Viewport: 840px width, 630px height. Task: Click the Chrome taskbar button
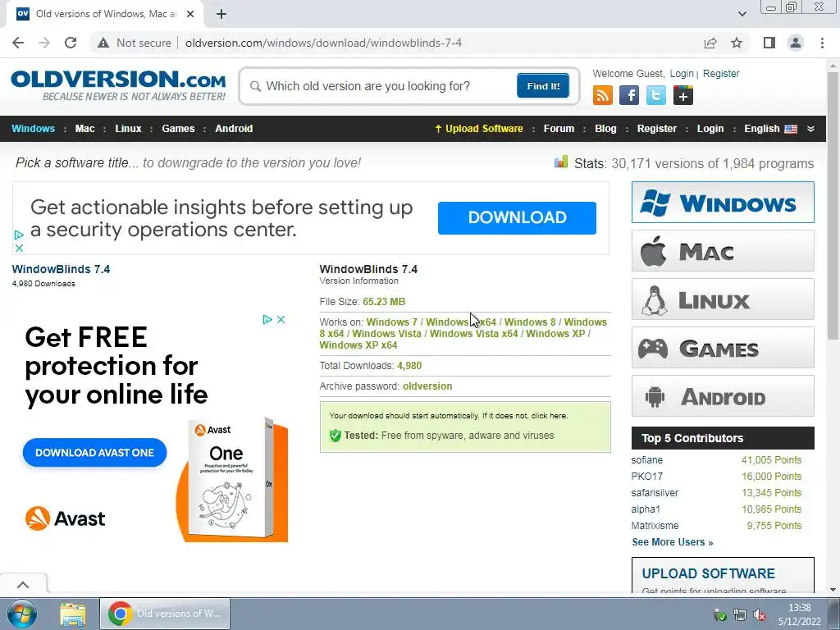tap(165, 614)
